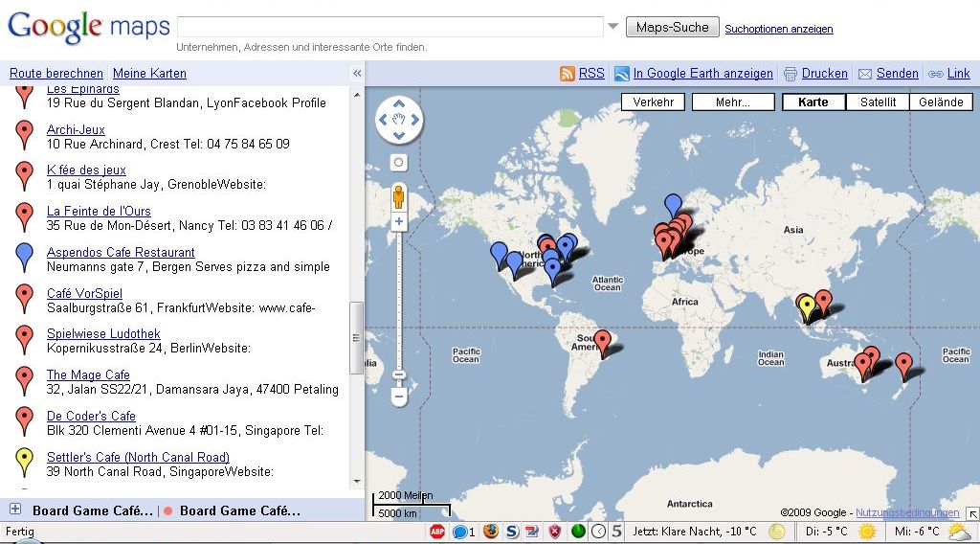The width and height of the screenshot is (980, 544).
Task: Open Route berechnen
Action: pos(56,73)
